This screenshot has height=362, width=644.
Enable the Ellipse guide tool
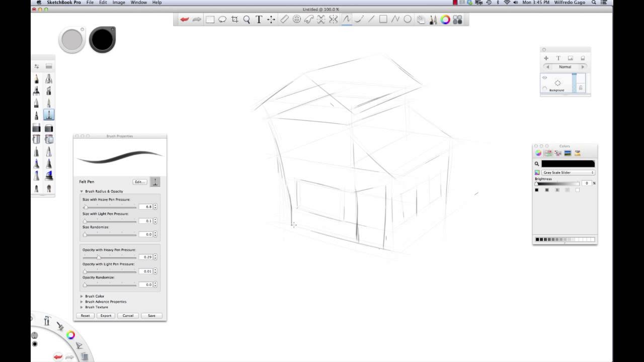pyautogui.click(x=296, y=20)
